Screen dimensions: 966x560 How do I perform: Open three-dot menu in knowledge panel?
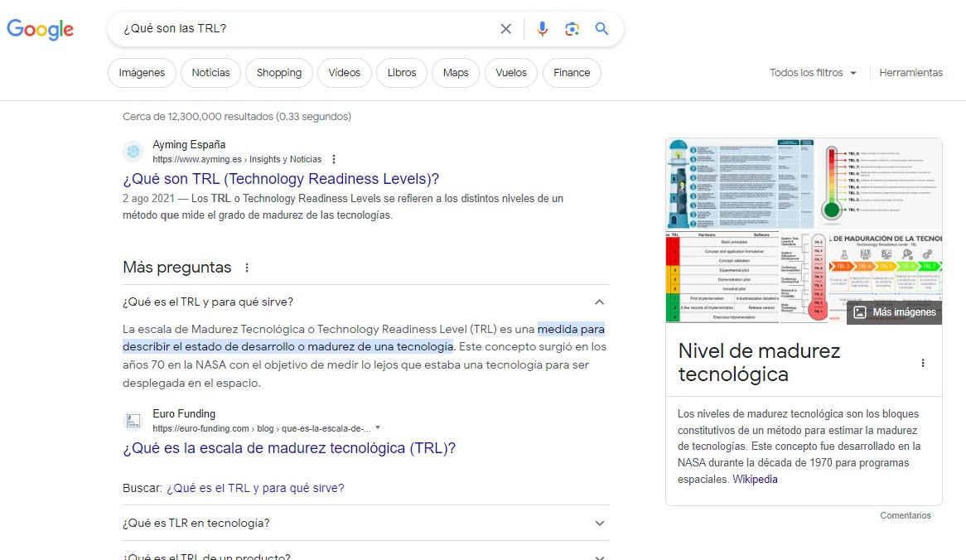tap(923, 363)
